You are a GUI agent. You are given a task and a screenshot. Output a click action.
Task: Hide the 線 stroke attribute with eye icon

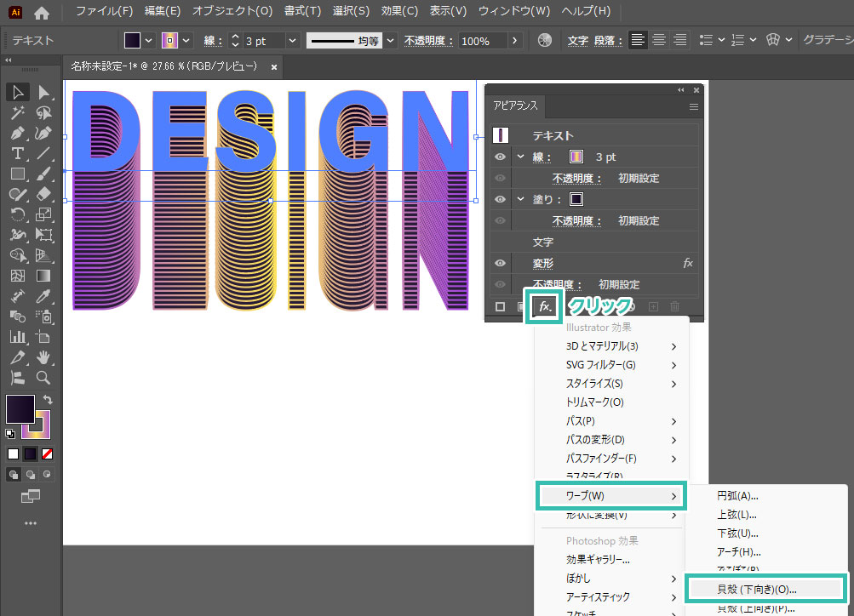pos(500,157)
